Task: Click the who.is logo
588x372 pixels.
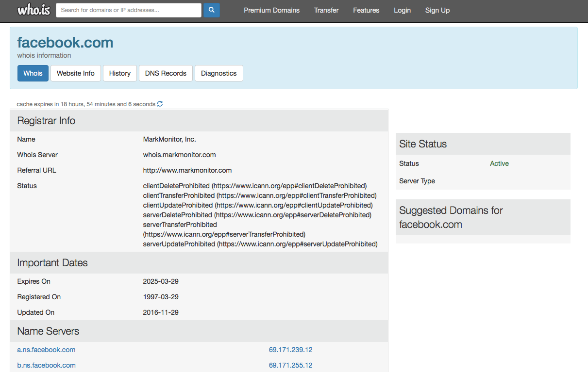Action: pos(34,10)
